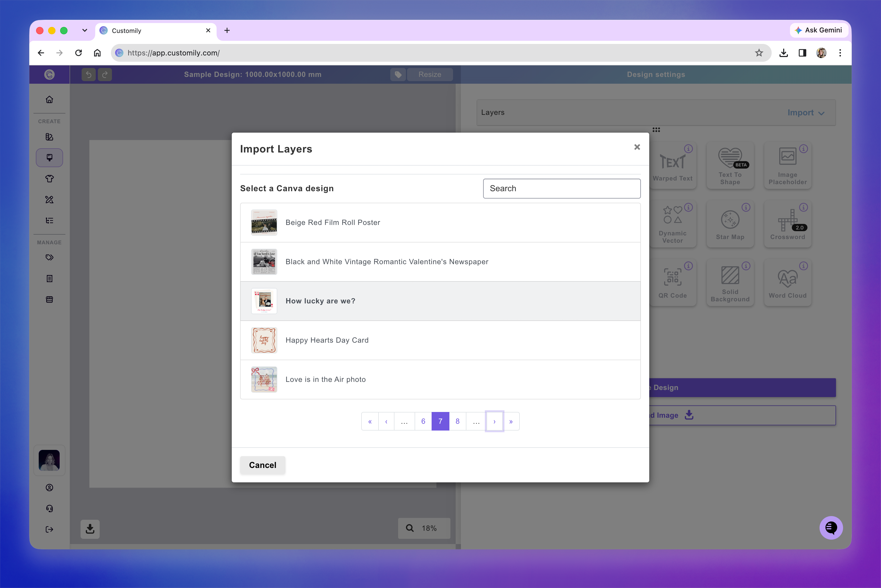881x588 pixels.
Task: Choose the How lucky are we? design
Action: (x=440, y=301)
